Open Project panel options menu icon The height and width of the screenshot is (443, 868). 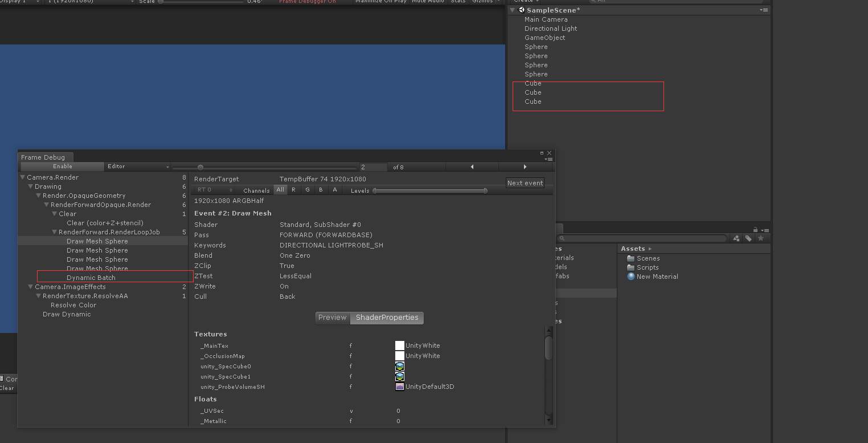coord(764,230)
